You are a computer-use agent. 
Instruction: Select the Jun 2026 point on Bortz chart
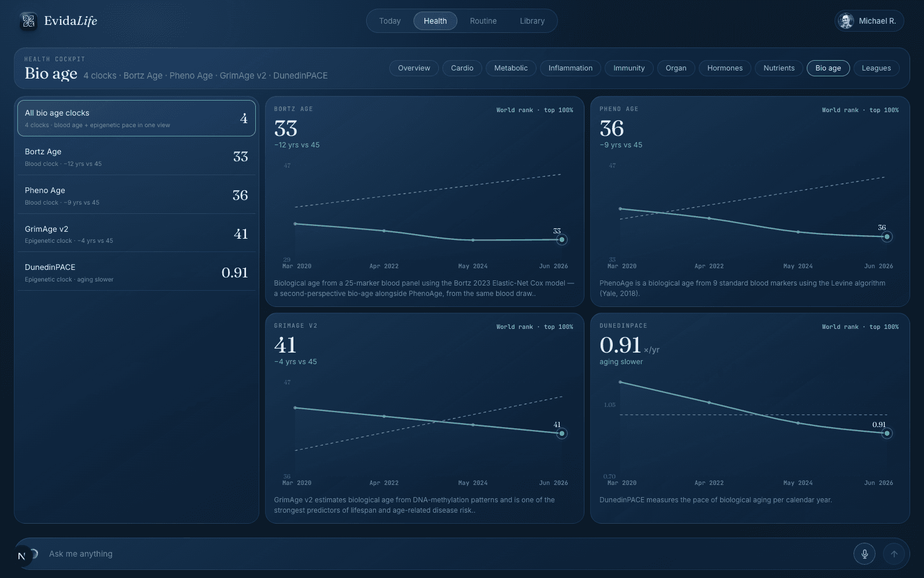pyautogui.click(x=561, y=239)
